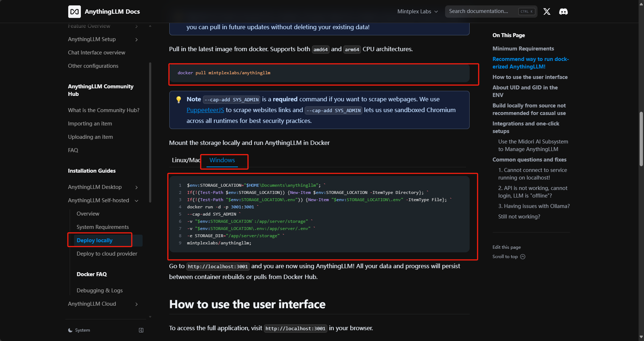This screenshot has width=644, height=341.
Task: Expand the AnythingLLM Setup section
Action: coord(136,40)
